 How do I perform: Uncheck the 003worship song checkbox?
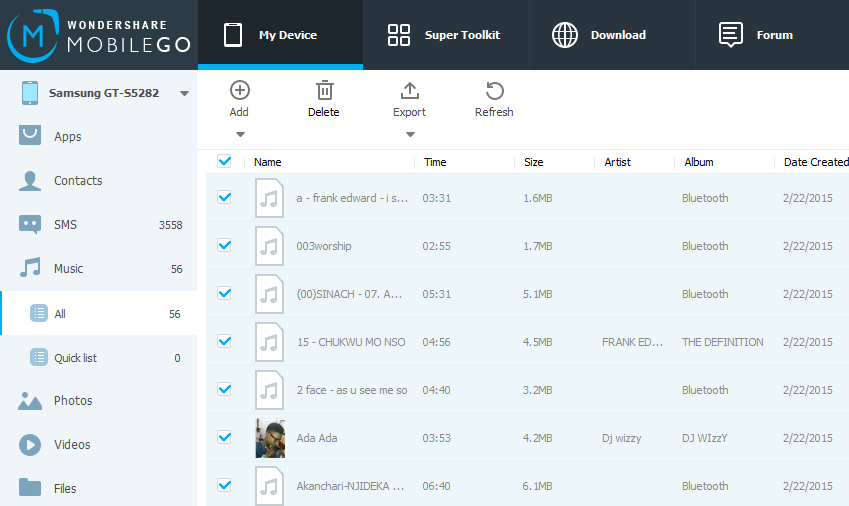pos(224,245)
